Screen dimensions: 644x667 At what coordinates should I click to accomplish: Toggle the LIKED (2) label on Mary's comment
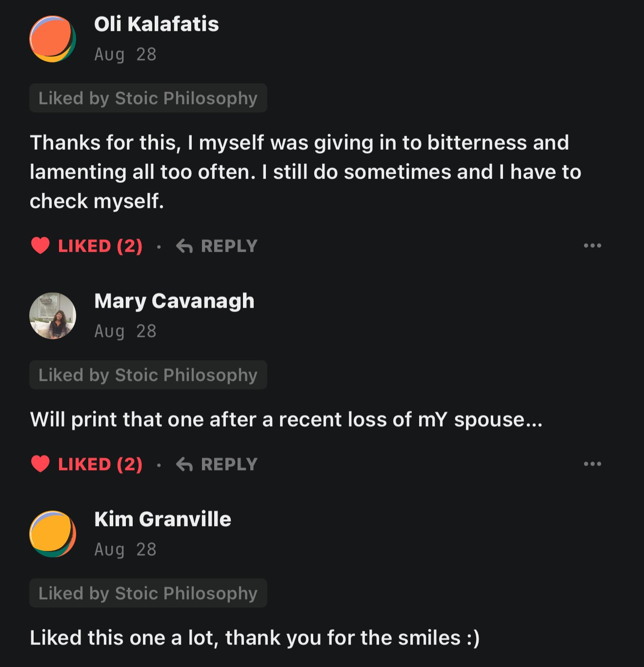point(100,464)
